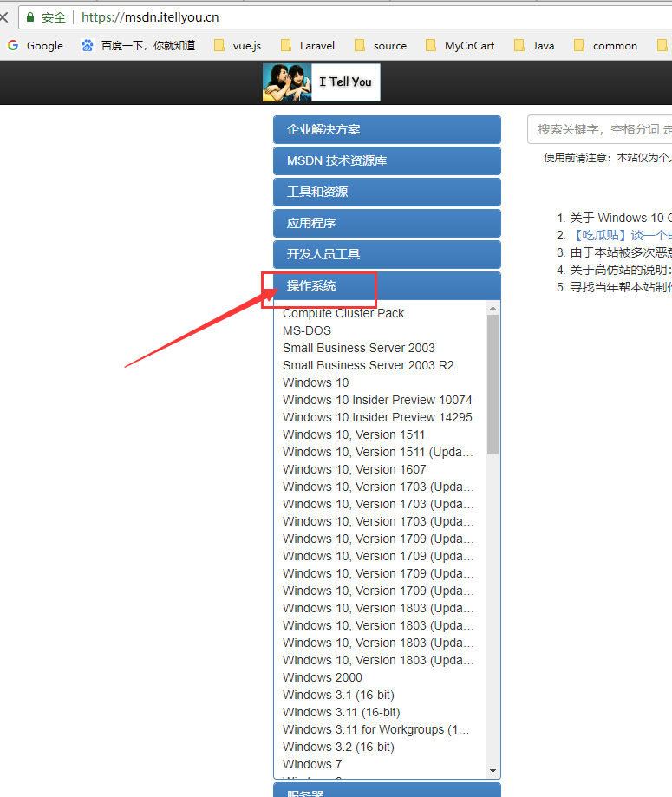The width and height of the screenshot is (672, 797).
Task: Open the 由于本站被多次恶意 announcement
Action: tap(621, 252)
